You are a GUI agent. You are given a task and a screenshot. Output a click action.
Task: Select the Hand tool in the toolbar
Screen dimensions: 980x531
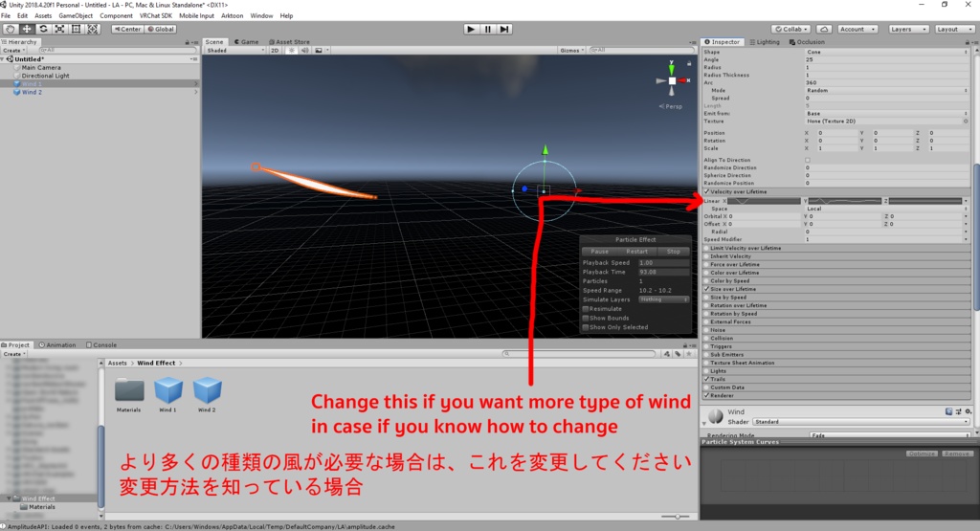tap(10, 29)
